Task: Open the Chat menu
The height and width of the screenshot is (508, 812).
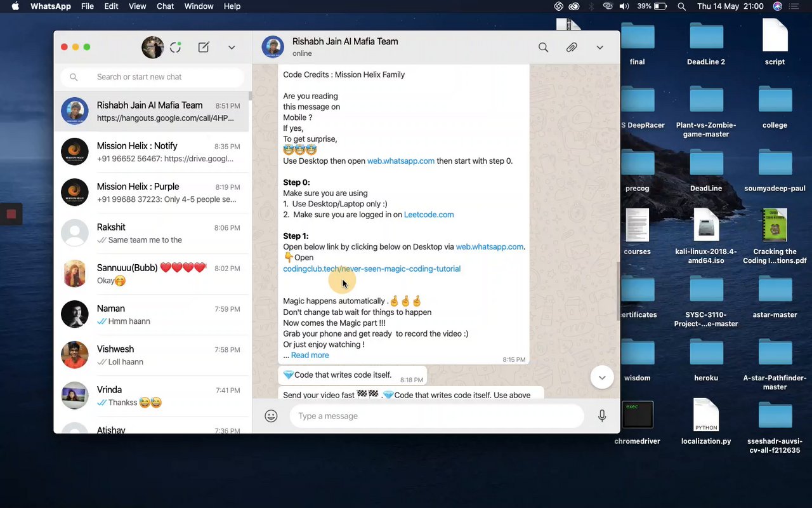Action: coord(166,6)
